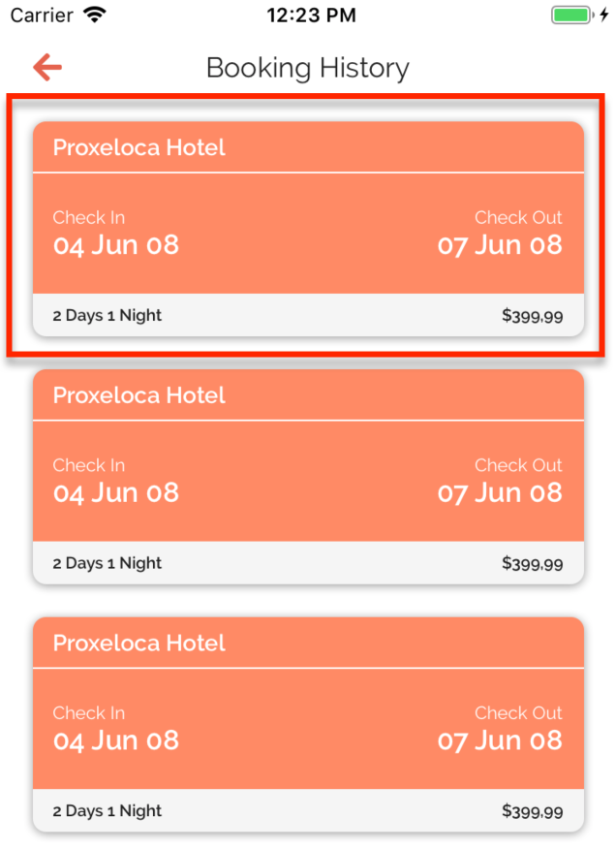
Task: Select Check In '04 Jun 08' on last booking
Action: [115, 740]
